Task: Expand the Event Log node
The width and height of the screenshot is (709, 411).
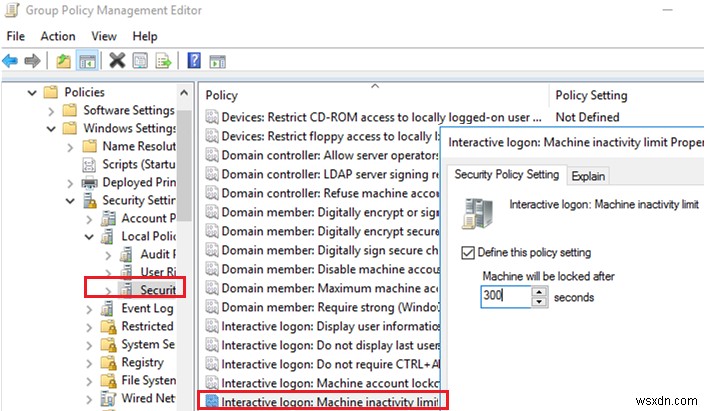Action: tap(89, 309)
